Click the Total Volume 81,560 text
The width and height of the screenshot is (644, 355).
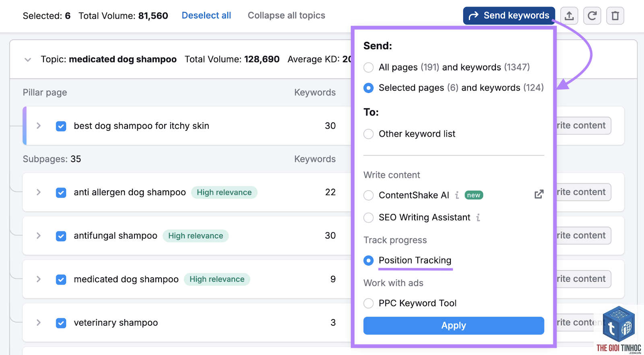pos(123,16)
